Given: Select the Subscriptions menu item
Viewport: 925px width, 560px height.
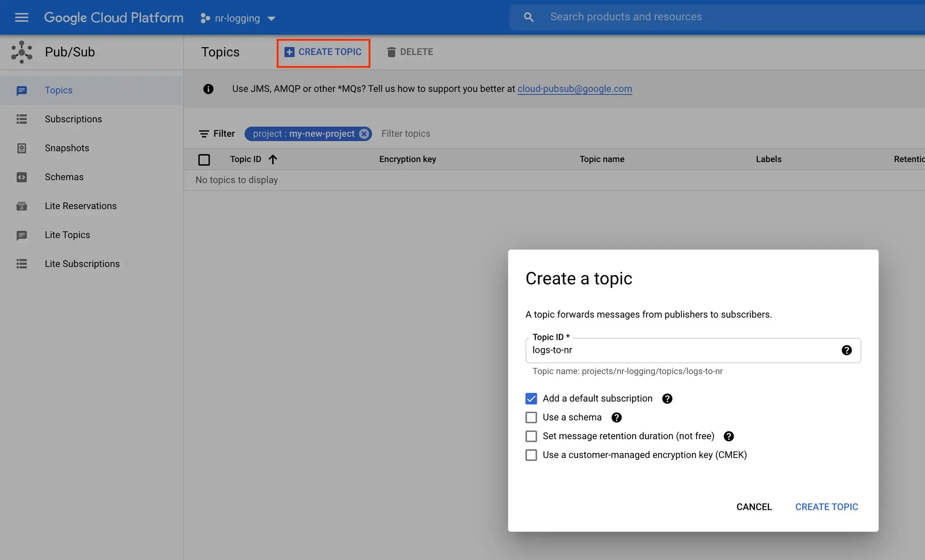Looking at the screenshot, I should [x=73, y=119].
